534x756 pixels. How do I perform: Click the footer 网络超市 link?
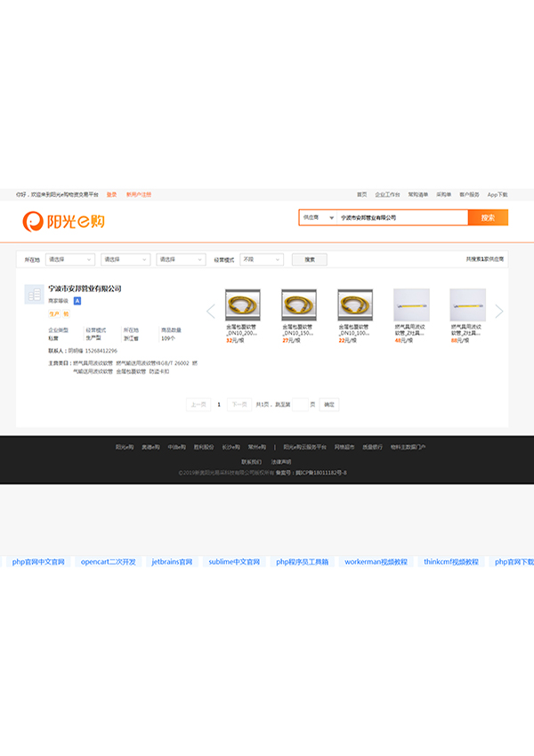(344, 447)
